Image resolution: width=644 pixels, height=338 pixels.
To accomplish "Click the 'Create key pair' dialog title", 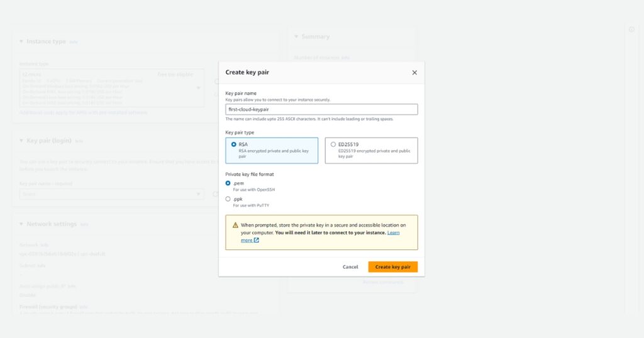I will 247,72.
